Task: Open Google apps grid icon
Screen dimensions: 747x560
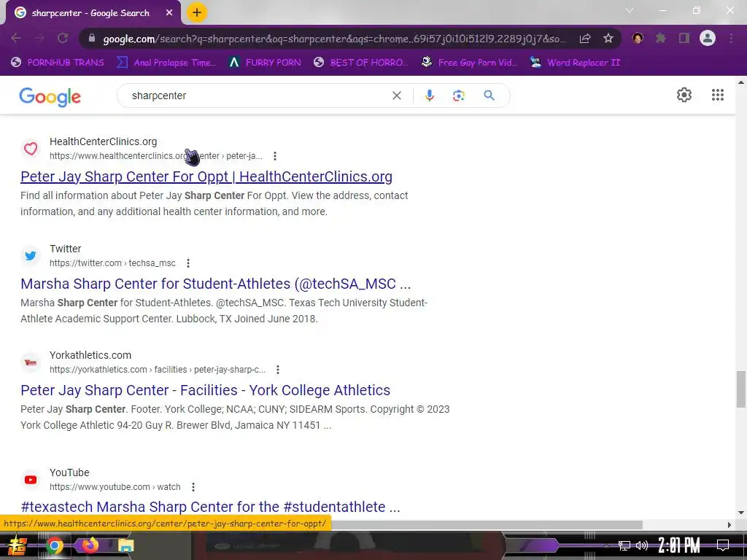Action: (718, 95)
